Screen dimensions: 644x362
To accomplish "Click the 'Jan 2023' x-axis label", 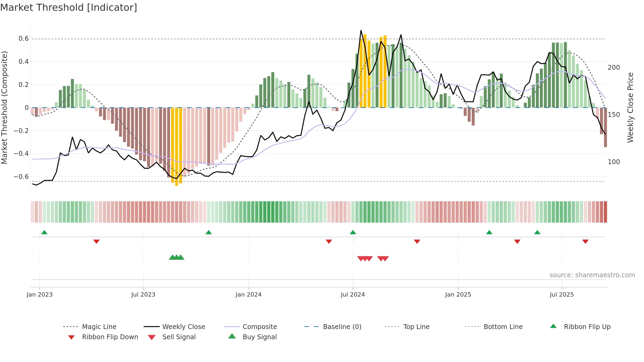I will [x=40, y=295].
